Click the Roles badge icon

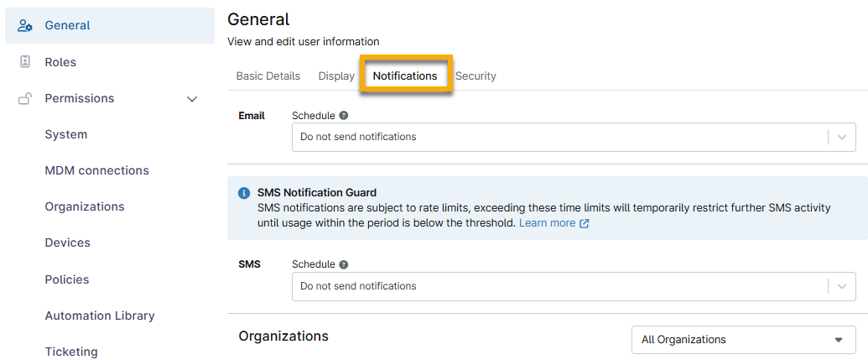point(25,62)
